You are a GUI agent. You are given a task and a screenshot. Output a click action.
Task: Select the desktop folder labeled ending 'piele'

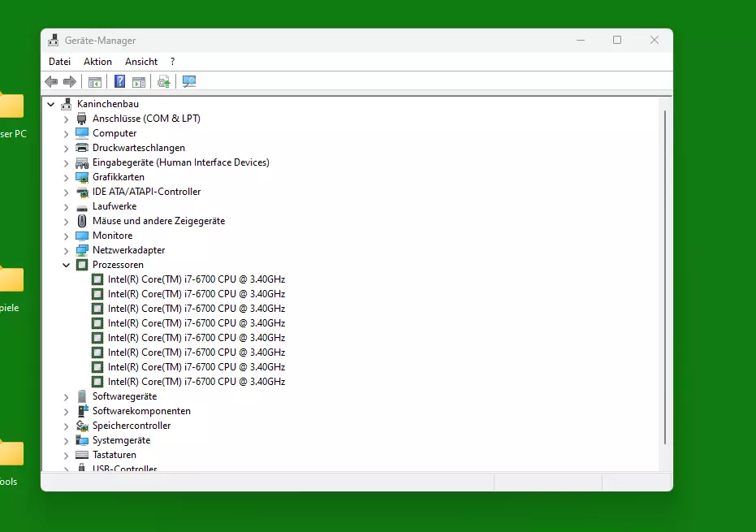tap(11, 279)
